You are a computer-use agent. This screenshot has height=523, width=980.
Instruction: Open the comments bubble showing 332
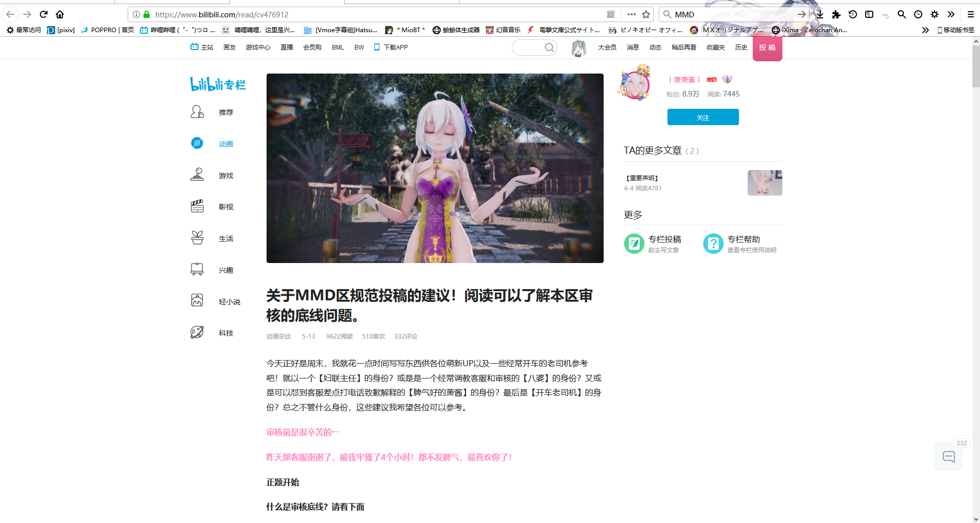click(x=948, y=456)
